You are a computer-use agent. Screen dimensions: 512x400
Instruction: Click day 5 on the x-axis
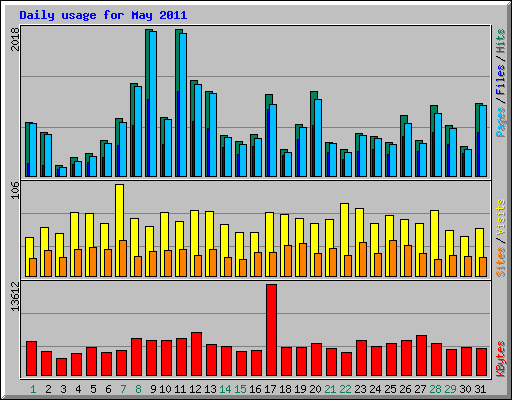(93, 389)
